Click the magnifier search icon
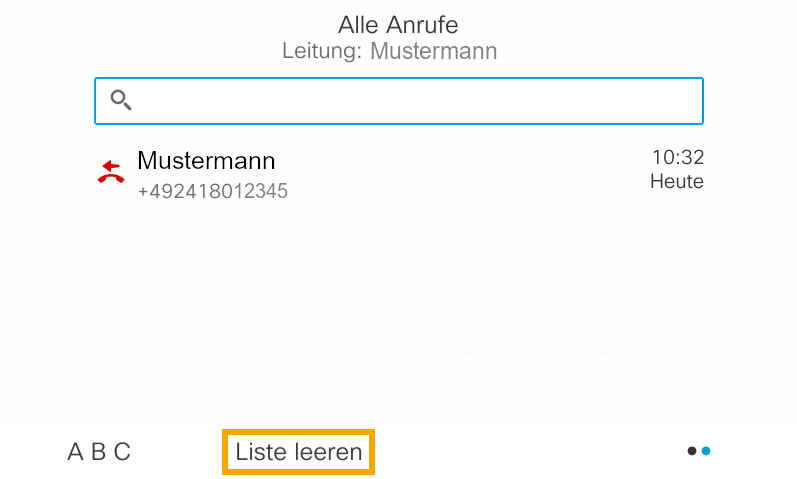 coord(121,100)
